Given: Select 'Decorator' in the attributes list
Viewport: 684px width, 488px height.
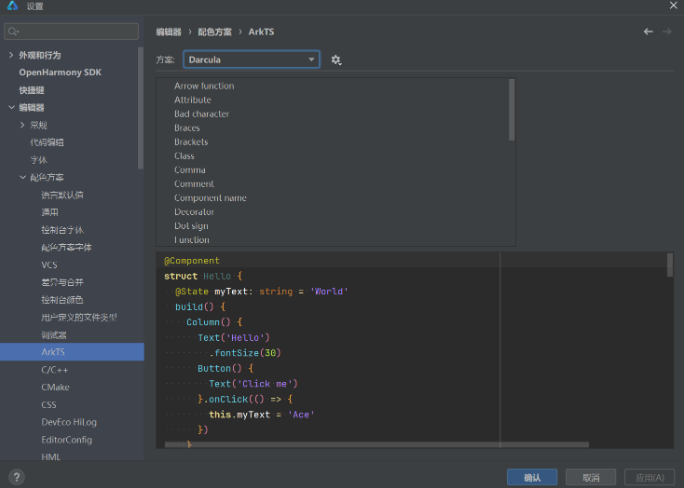Looking at the screenshot, I should (x=194, y=212).
